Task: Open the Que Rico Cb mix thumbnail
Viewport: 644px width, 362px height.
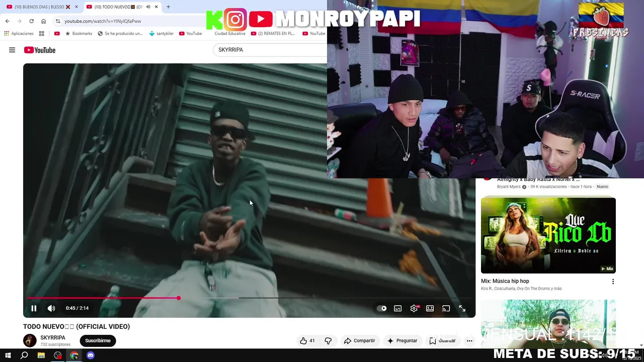Action: pos(548,235)
